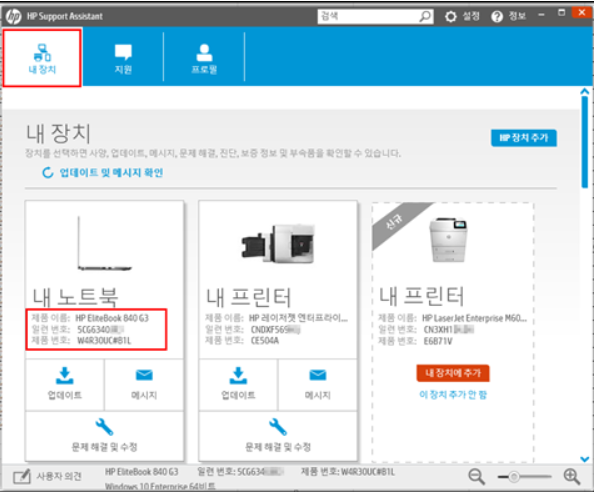Image resolution: width=594 pixels, height=493 pixels.
Task: Click HP 레이저젯 엔터프라이 product name
Action: (298, 318)
